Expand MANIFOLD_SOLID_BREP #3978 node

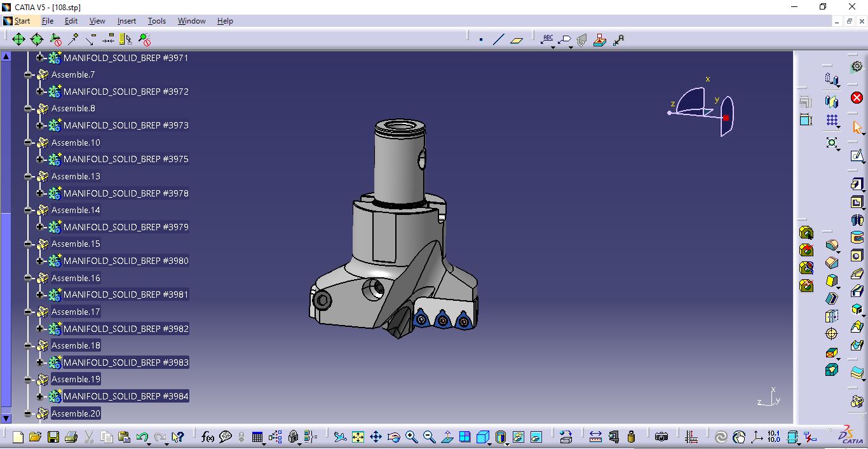tap(40, 193)
